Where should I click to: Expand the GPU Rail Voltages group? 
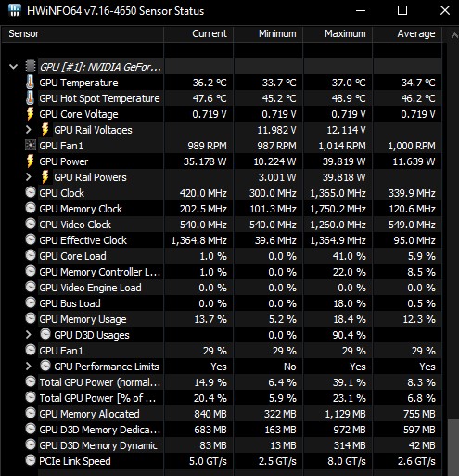click(x=29, y=130)
